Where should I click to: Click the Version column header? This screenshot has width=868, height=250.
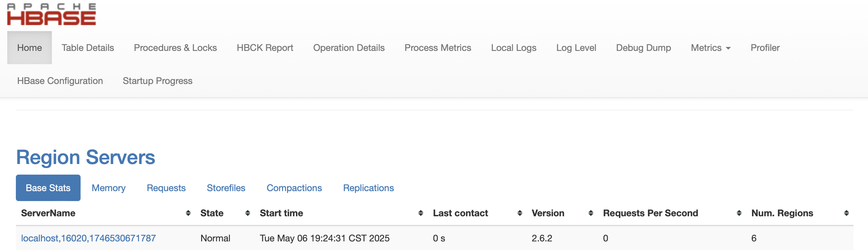coord(548,213)
